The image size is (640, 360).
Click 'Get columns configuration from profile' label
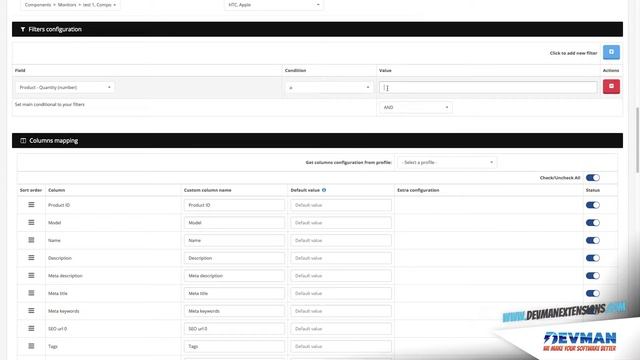(349, 162)
